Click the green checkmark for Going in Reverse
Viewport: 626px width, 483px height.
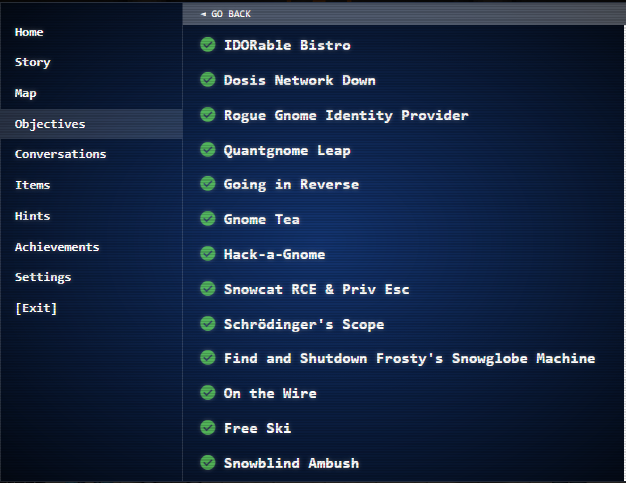click(208, 184)
